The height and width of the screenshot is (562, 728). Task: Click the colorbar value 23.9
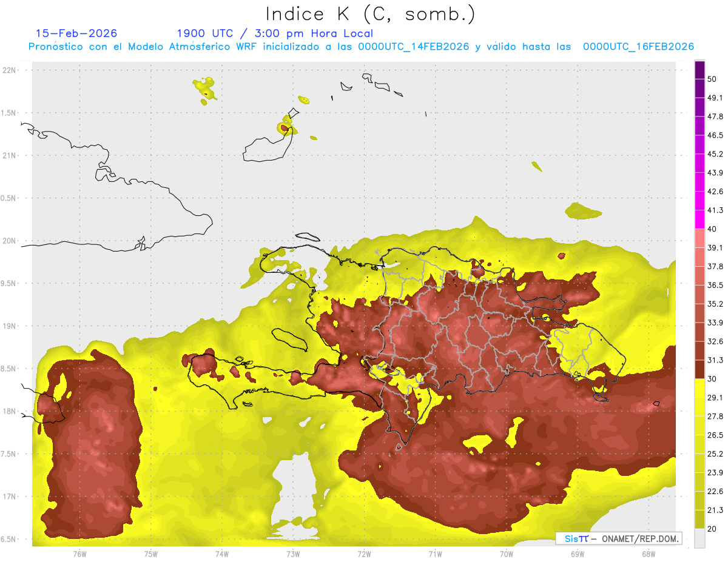click(x=715, y=473)
